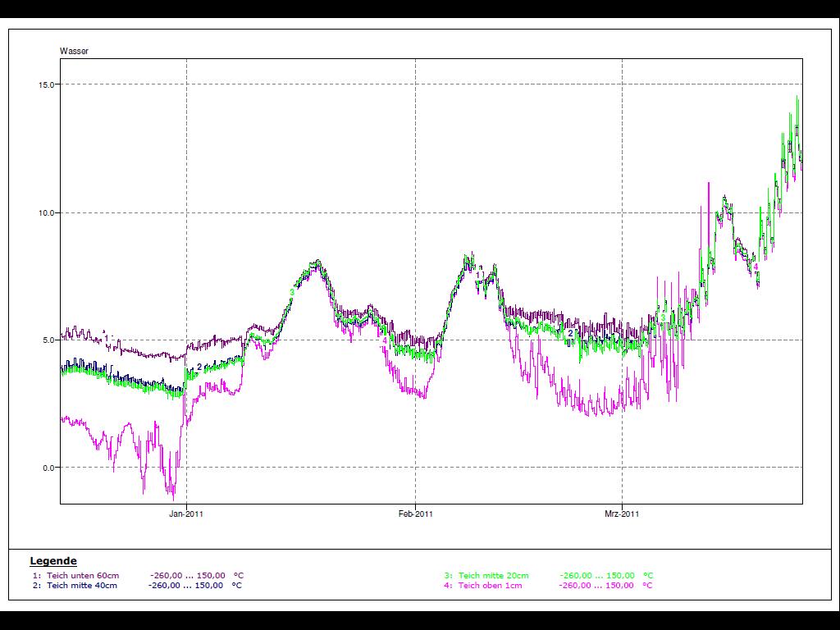
Task: Click the "Wasser" chart title
Action: tap(74, 52)
